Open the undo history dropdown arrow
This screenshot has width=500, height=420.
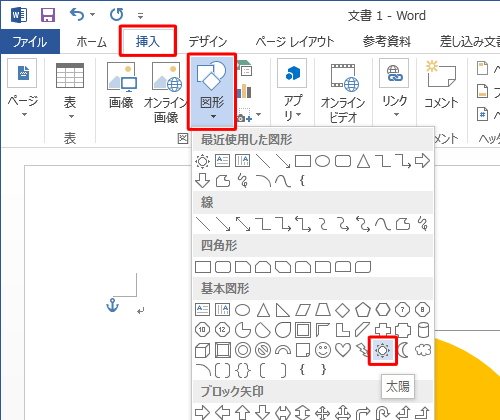(93, 15)
